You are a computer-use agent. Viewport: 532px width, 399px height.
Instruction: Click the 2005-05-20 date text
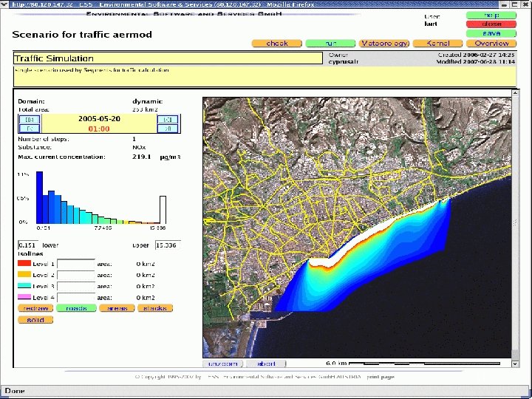click(100, 119)
